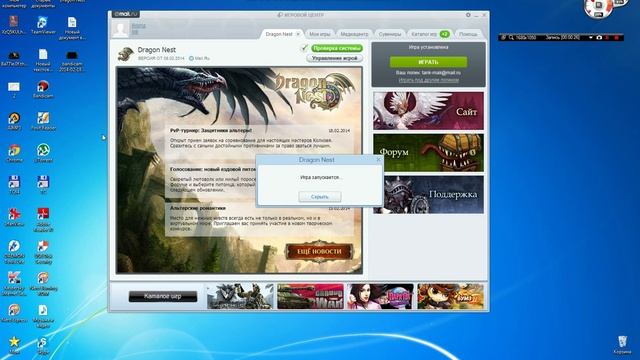Click Bandicam camera screenshot icon
This screenshot has height=360, width=640.
(599, 38)
